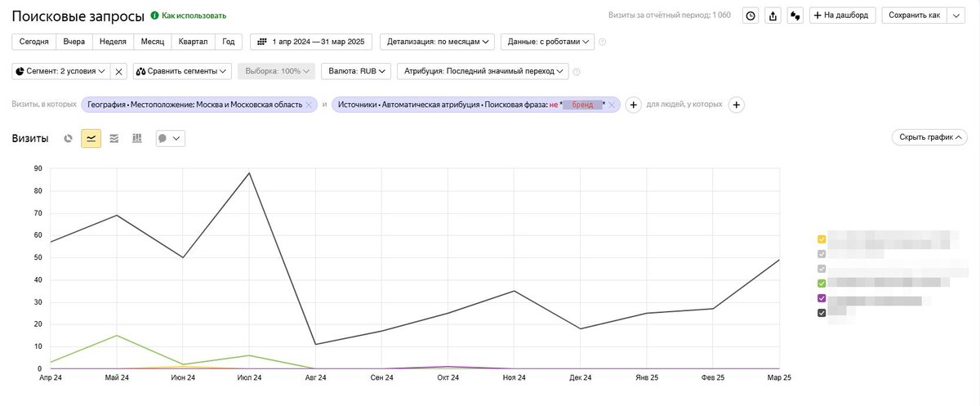Select the 'Квартал' period tab
The width and height of the screenshot is (980, 406).
(193, 42)
